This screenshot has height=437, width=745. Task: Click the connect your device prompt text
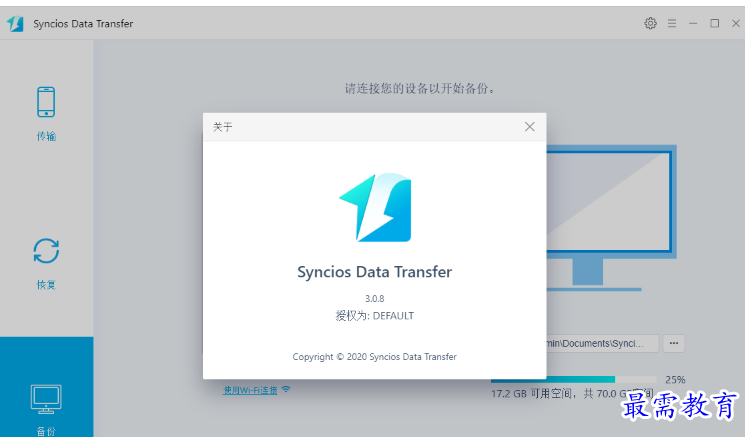(x=420, y=88)
